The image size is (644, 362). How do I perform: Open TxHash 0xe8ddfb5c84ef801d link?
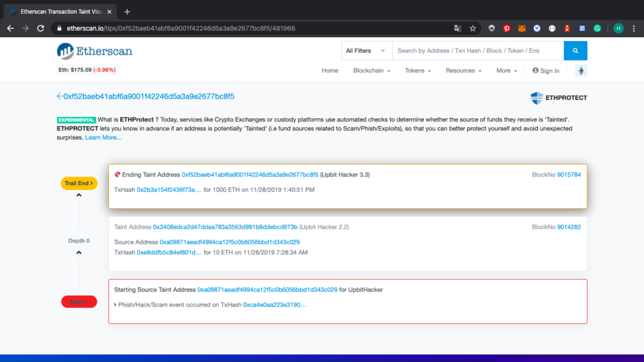pos(169,253)
